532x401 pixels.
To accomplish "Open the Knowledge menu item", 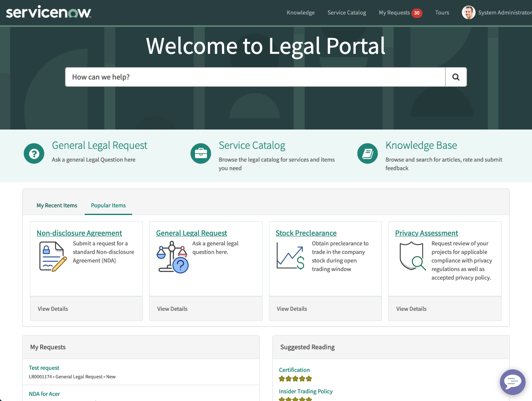I will click(301, 13).
